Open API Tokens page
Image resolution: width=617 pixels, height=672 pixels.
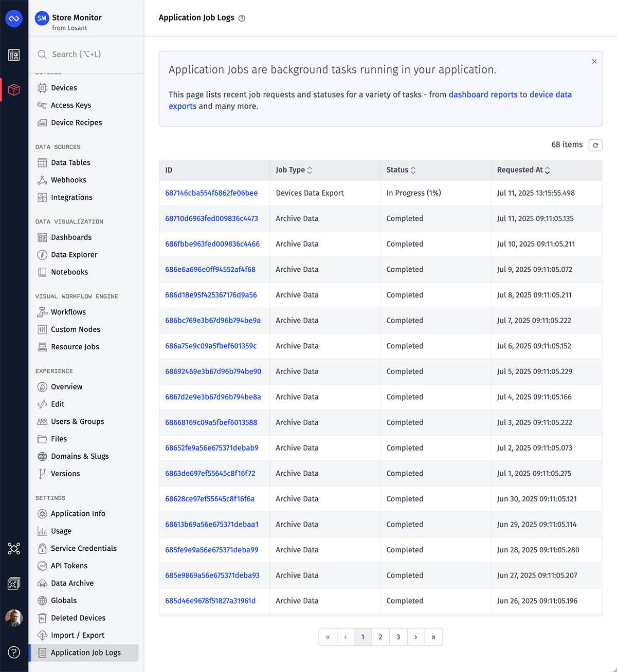click(69, 566)
